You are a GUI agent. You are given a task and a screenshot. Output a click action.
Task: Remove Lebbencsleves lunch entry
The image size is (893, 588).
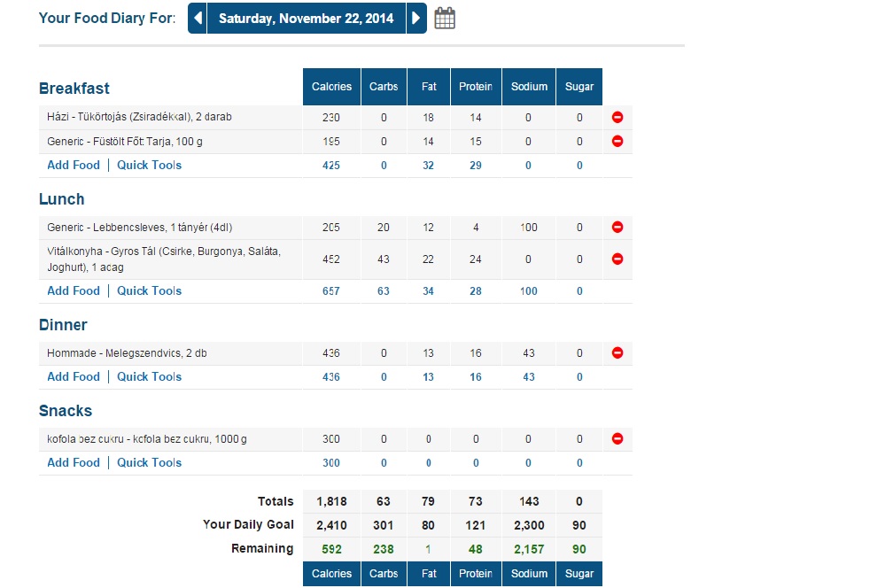[x=617, y=228]
